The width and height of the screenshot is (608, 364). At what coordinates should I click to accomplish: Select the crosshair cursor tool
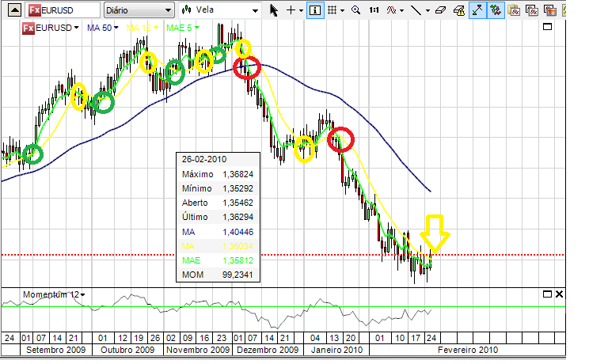point(291,10)
